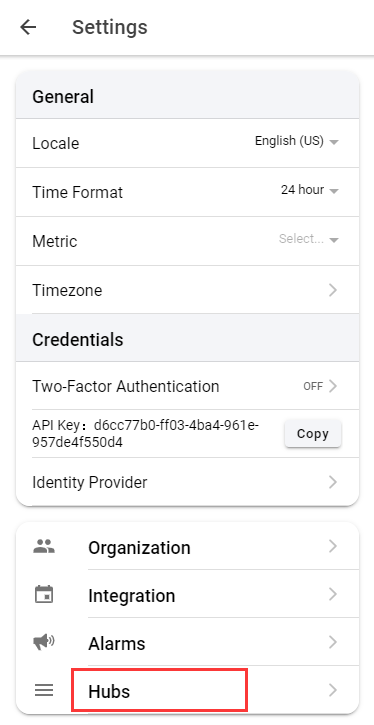
Task: Click the Alarms megaphone icon
Action: click(44, 642)
